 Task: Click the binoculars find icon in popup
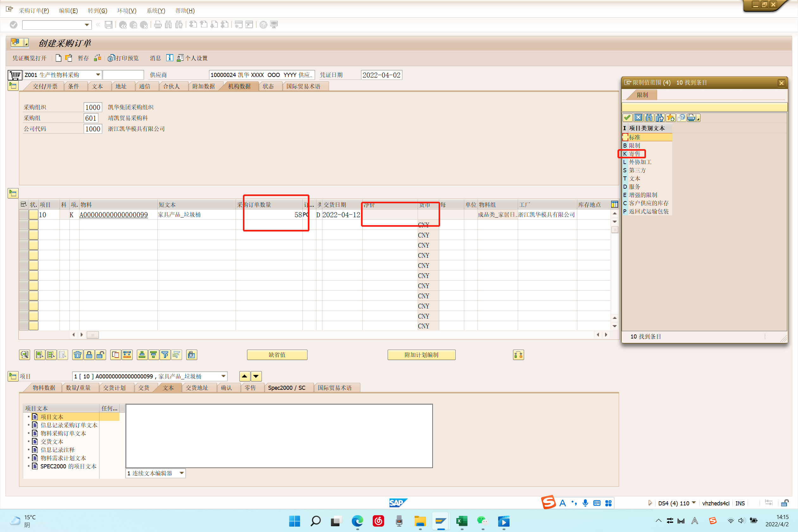649,118
